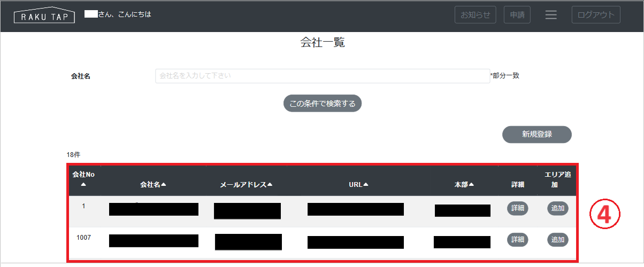
Task: Click 追加 for company No 1007
Action: point(558,239)
